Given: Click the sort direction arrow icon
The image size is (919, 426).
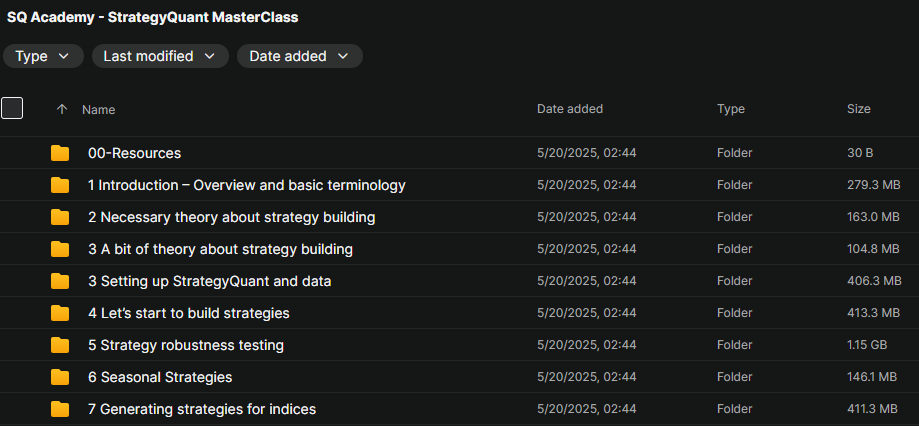Looking at the screenshot, I should coord(62,109).
